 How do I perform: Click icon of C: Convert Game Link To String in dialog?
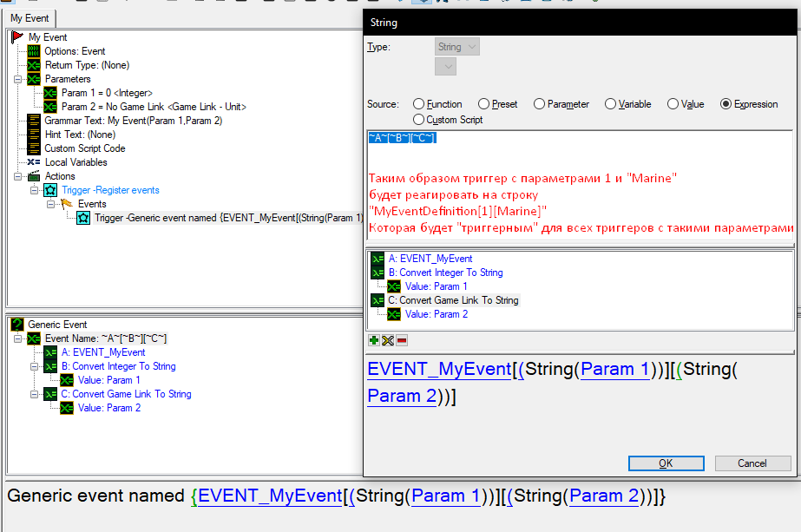tap(378, 300)
